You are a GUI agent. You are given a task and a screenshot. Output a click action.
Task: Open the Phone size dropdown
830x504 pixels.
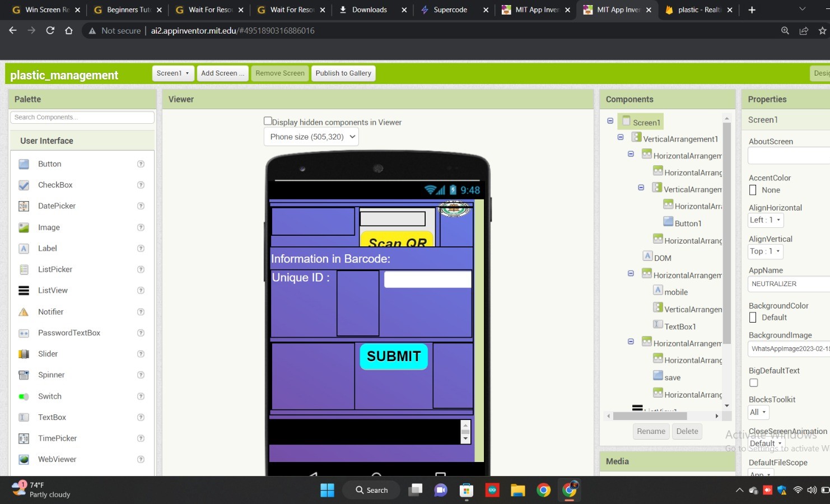tap(311, 137)
